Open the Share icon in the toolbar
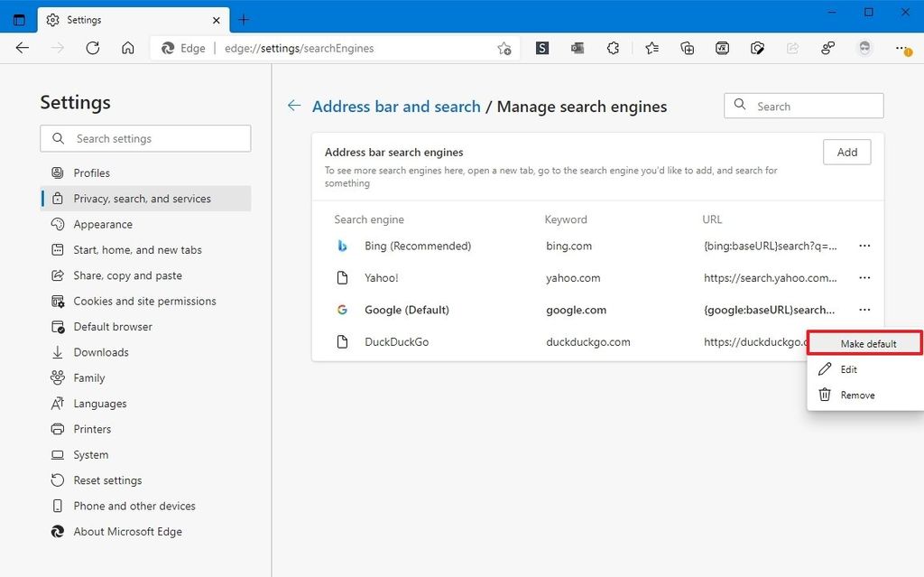The height and width of the screenshot is (577, 924). pos(793,48)
